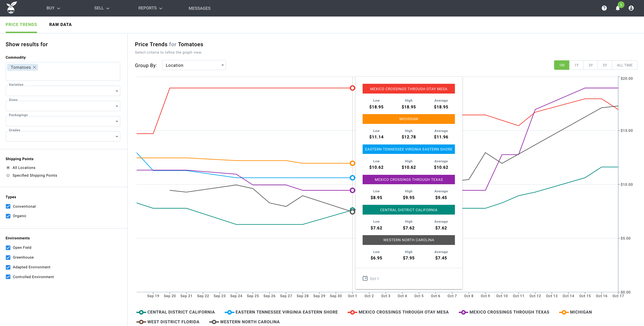Select Specified Shipping Points radio option
The image size is (644, 326).
coord(8,175)
